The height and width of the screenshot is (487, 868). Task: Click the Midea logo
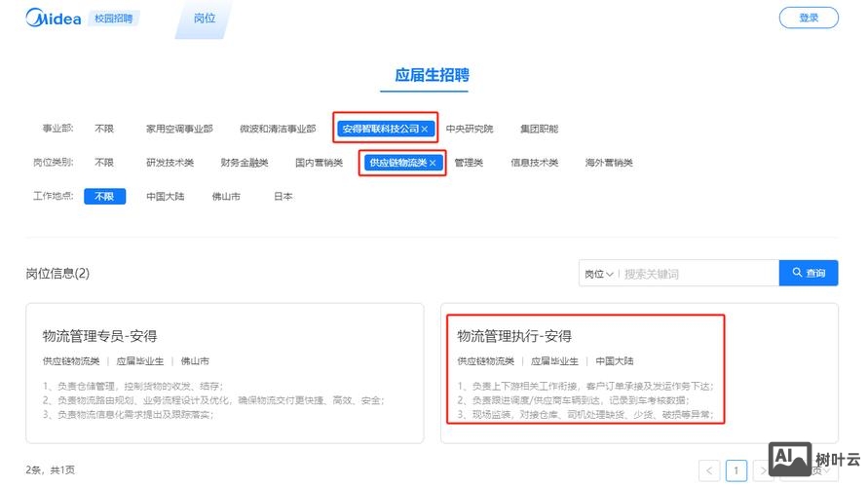54,19
